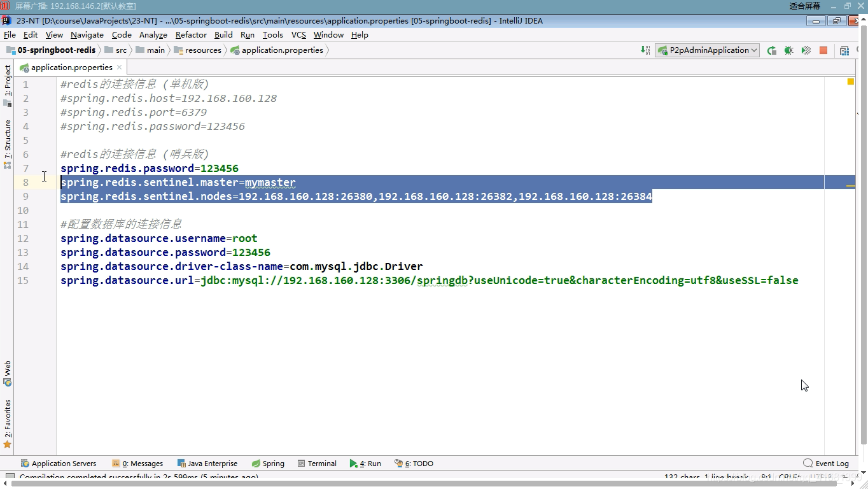The image size is (868, 489).
Task: Show the Web tool window
Action: (x=7, y=374)
